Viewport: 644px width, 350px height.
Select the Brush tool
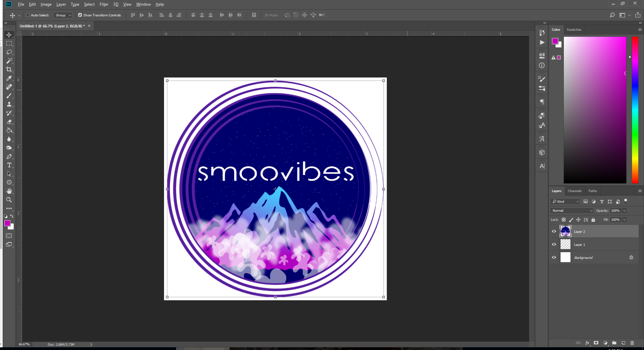coord(9,96)
